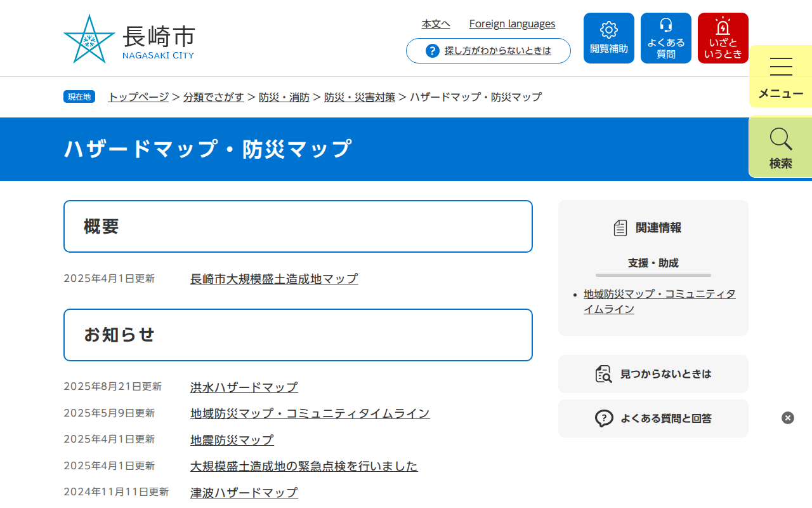Open the 津波ハザードマップ link

click(x=244, y=493)
